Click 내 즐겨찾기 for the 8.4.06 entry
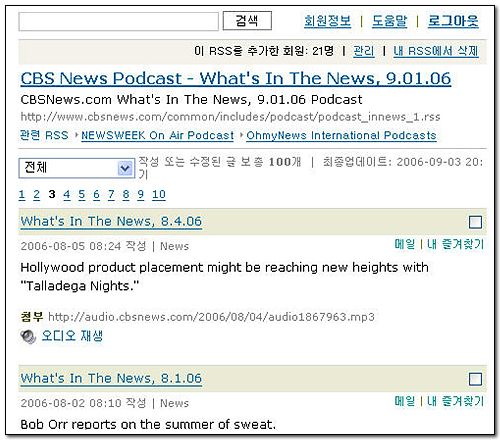 tap(455, 244)
